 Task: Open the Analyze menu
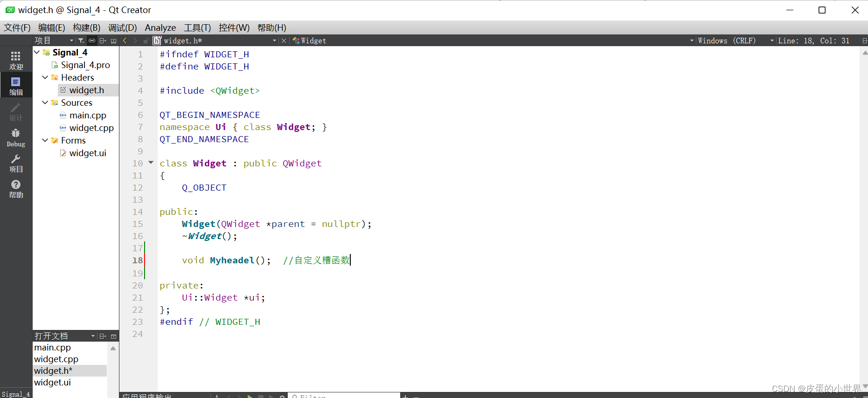click(x=160, y=27)
